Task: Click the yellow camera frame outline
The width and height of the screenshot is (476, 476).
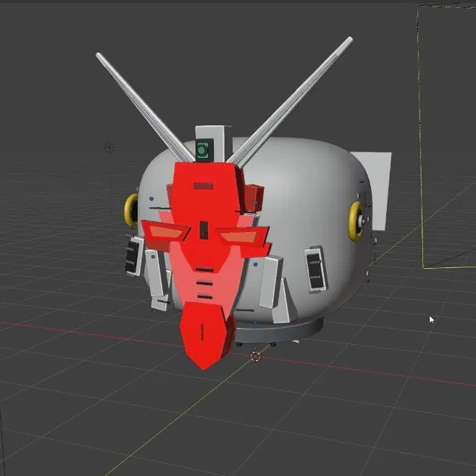Action: tap(419, 137)
